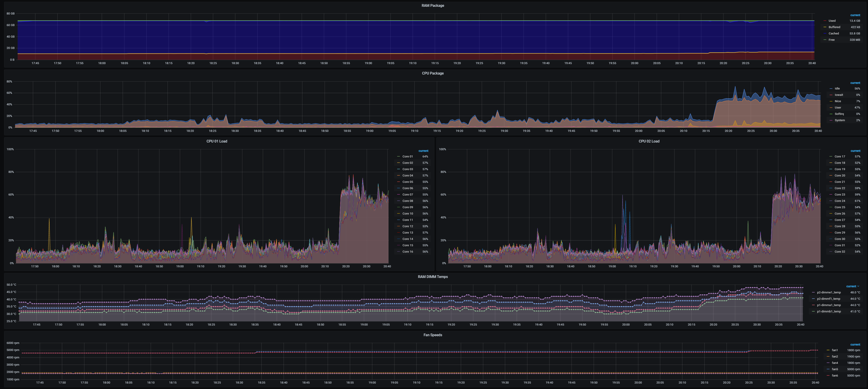Open the RAM DIMM Temps panel menu

click(x=433, y=276)
